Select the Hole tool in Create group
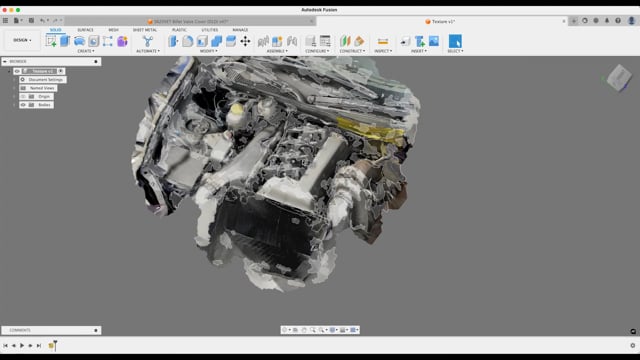640x360 pixels. click(x=93, y=41)
